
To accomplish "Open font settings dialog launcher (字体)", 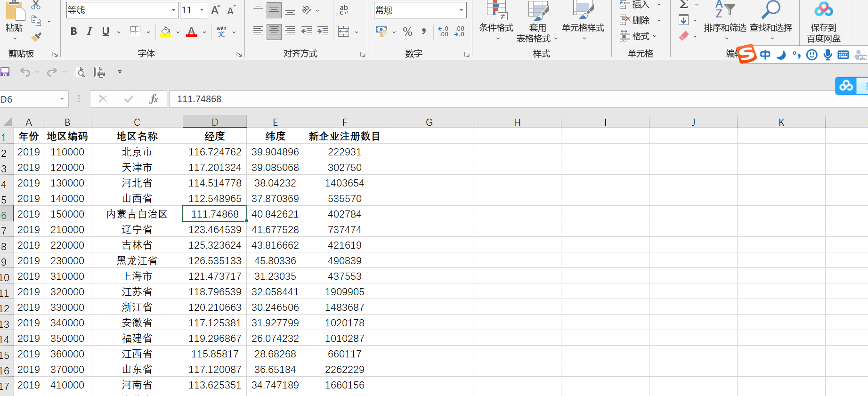I will pyautogui.click(x=239, y=54).
